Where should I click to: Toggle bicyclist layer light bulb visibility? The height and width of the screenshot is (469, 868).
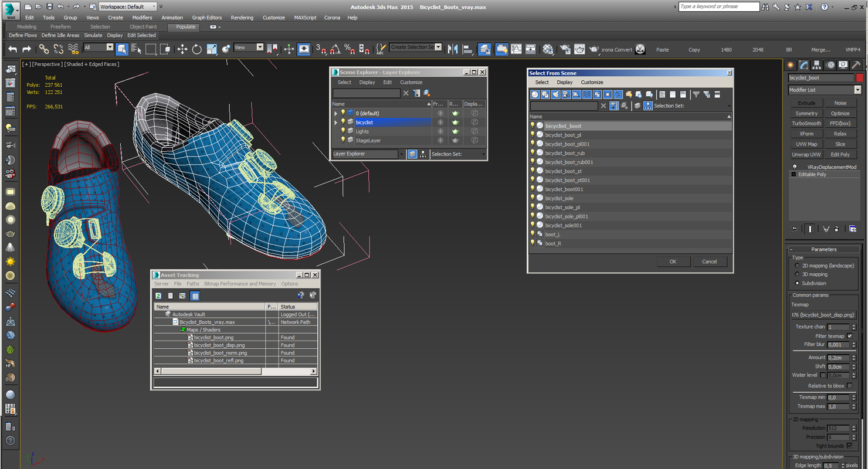(x=343, y=122)
